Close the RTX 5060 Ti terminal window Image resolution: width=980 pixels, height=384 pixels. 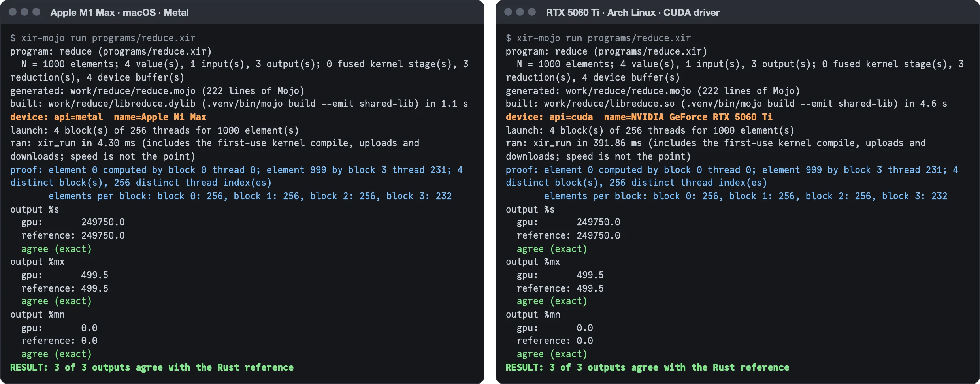(508, 12)
